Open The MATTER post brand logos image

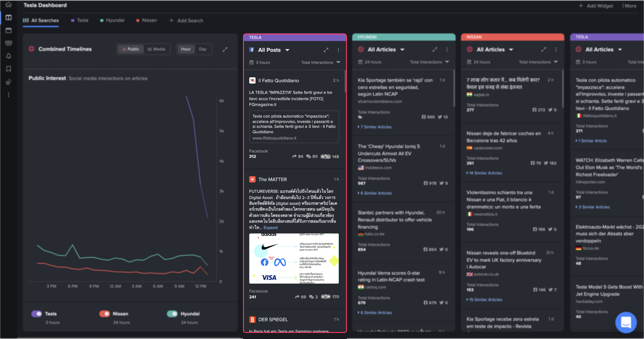pyautogui.click(x=294, y=259)
